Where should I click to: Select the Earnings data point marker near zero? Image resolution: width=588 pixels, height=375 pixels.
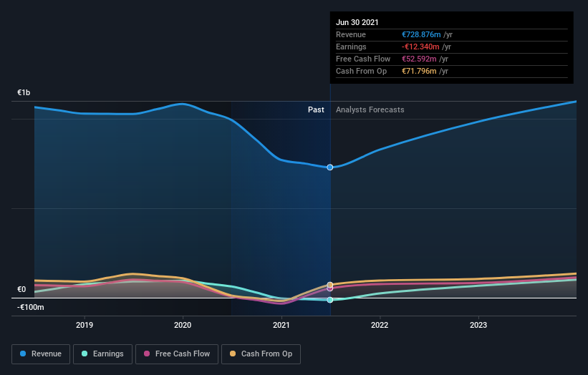330,300
